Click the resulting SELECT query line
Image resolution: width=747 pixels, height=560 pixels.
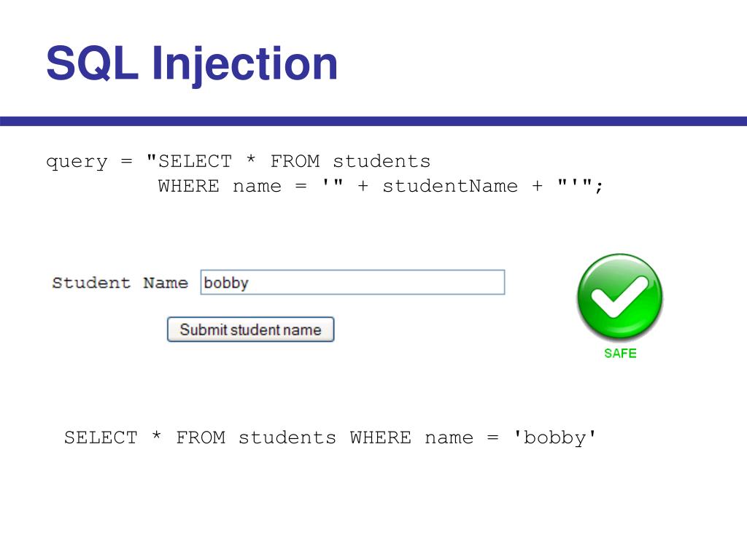pos(330,437)
